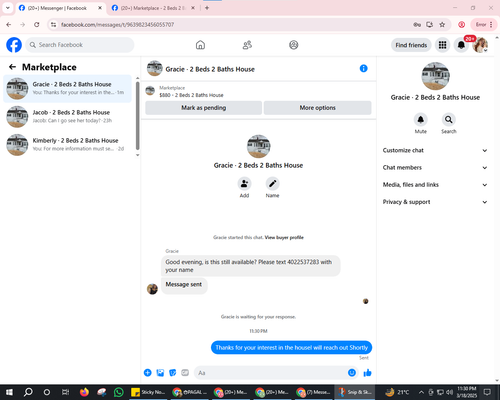Close the Marketplace browser tab

pyautogui.click(x=193, y=8)
